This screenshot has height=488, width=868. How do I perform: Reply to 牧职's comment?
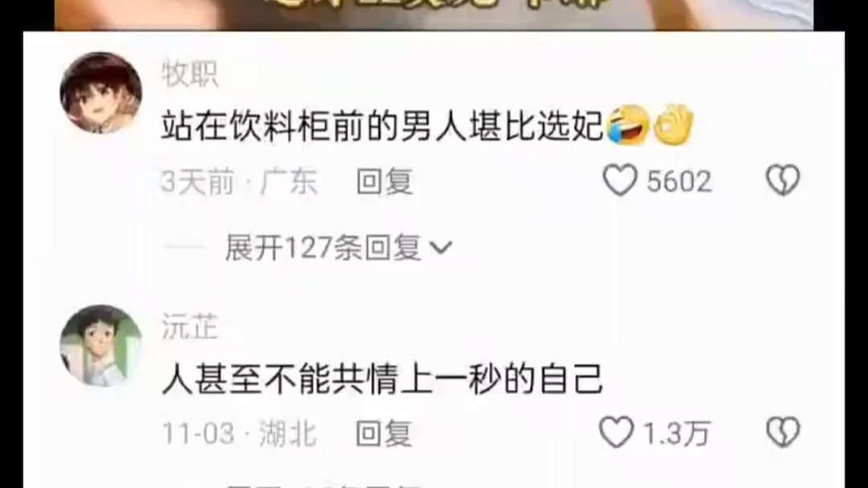(385, 181)
